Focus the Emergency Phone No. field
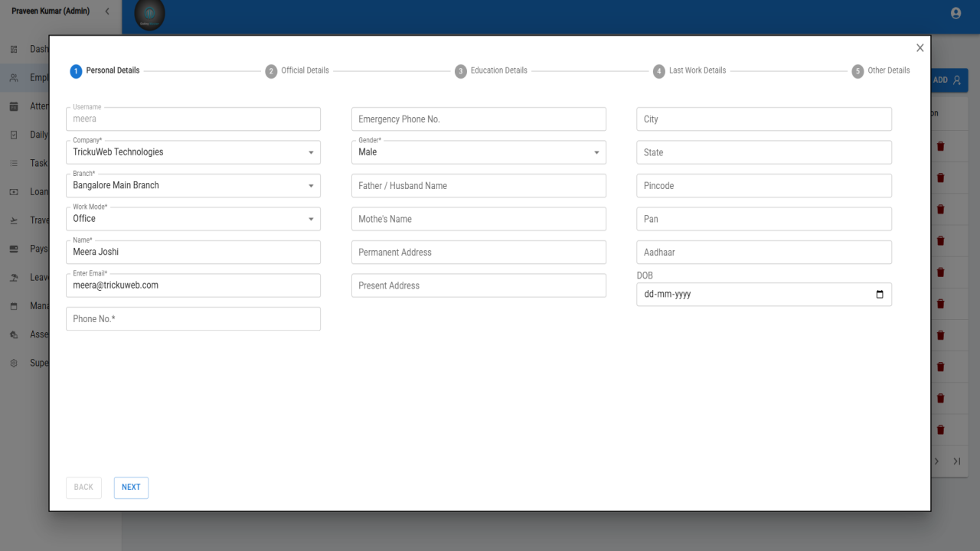The width and height of the screenshot is (980, 551). (479, 119)
